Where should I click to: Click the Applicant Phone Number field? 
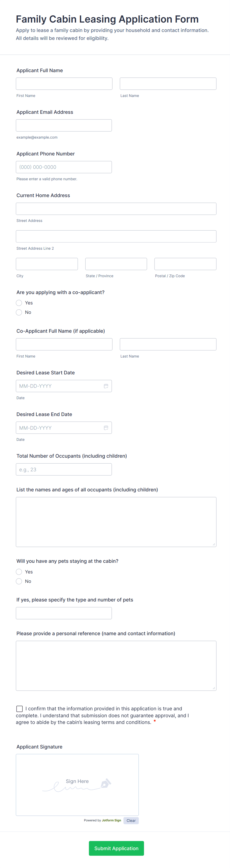tap(64, 167)
